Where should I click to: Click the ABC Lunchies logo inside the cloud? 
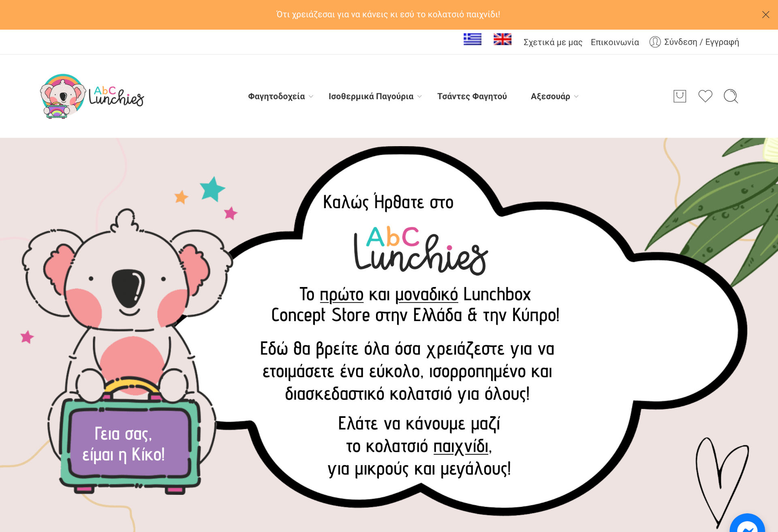pos(421,250)
